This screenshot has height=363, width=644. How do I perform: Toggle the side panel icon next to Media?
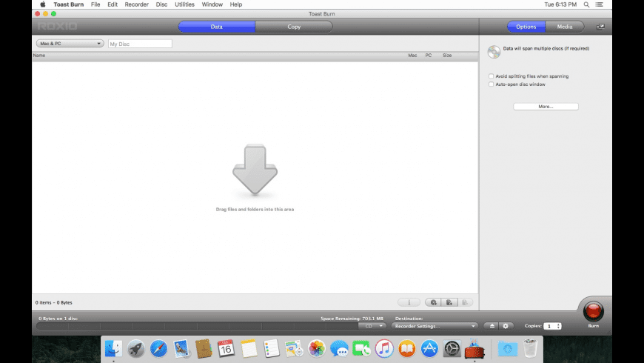[x=600, y=27]
